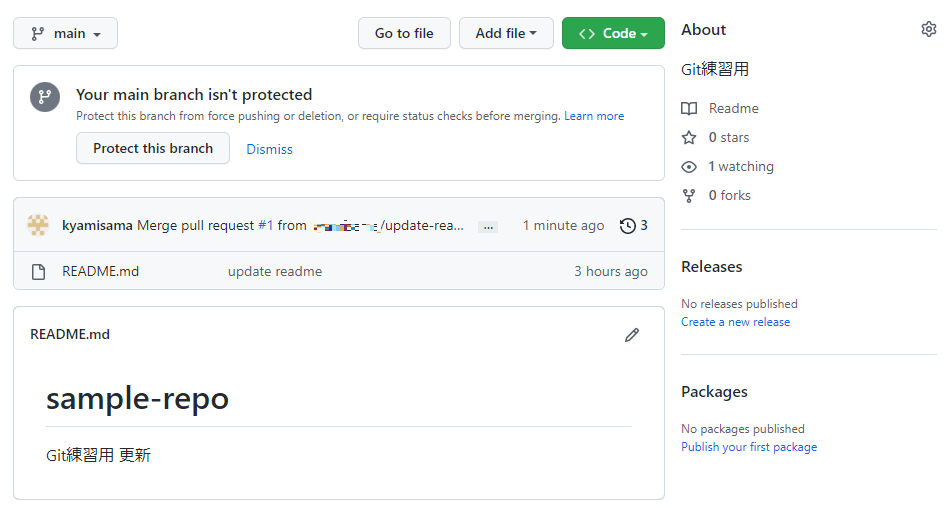Expand commit message ellipsis button
This screenshot has width=944, height=515.
coord(488,227)
